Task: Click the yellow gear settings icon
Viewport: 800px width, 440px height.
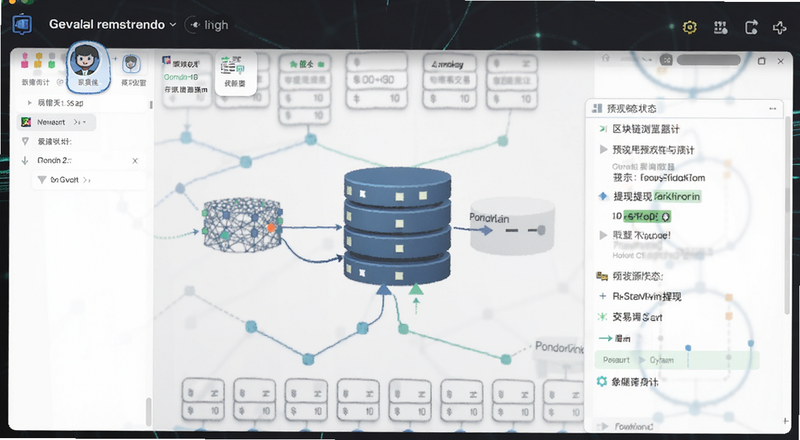Action: pos(690,27)
